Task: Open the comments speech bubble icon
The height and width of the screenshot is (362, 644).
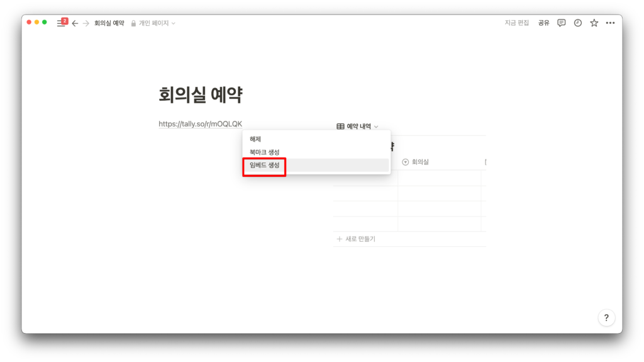Action: point(561,23)
